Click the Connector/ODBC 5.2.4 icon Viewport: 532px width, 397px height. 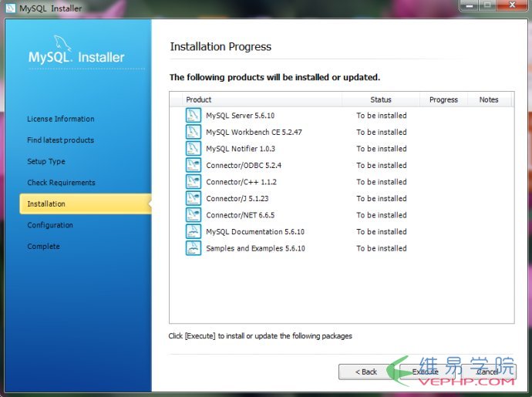tap(194, 165)
